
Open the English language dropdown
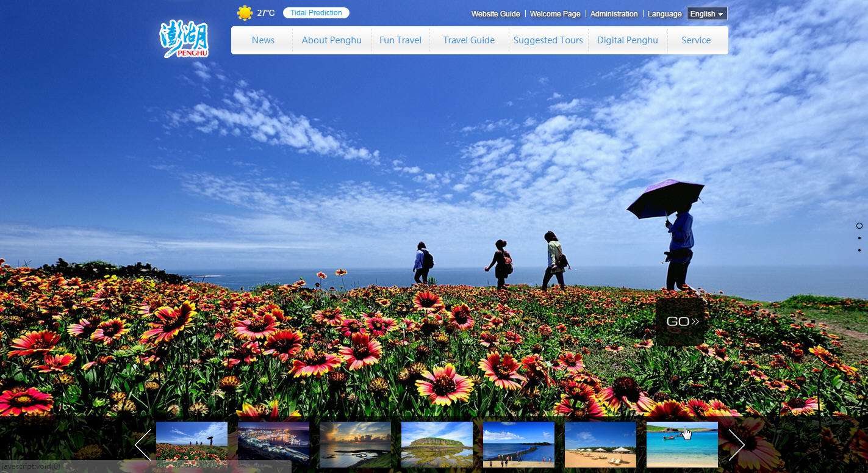point(706,13)
